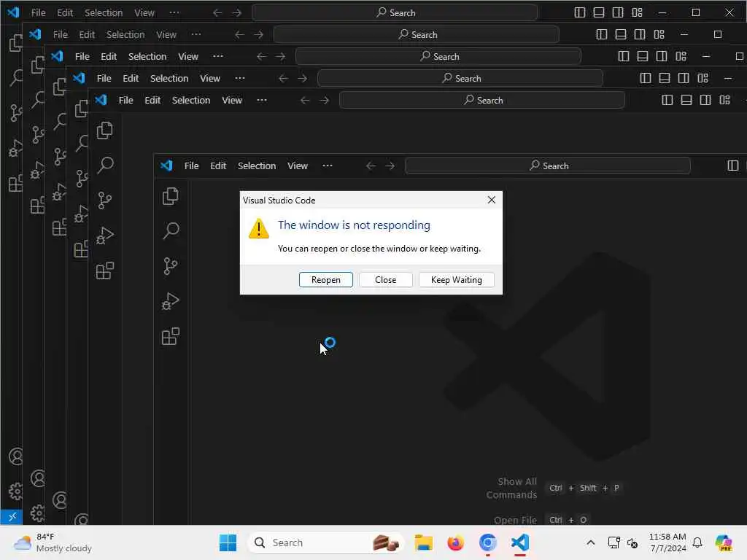Open Windows Start menu
This screenshot has width=747, height=560.
click(228, 542)
